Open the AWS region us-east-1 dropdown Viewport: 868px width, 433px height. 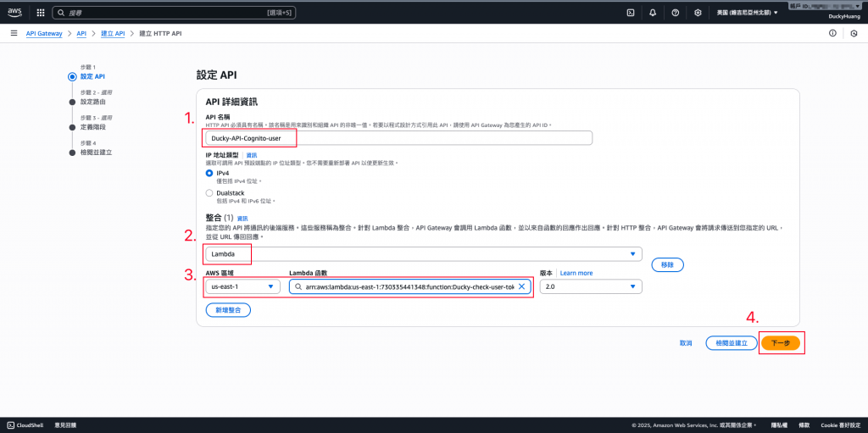pyautogui.click(x=242, y=286)
